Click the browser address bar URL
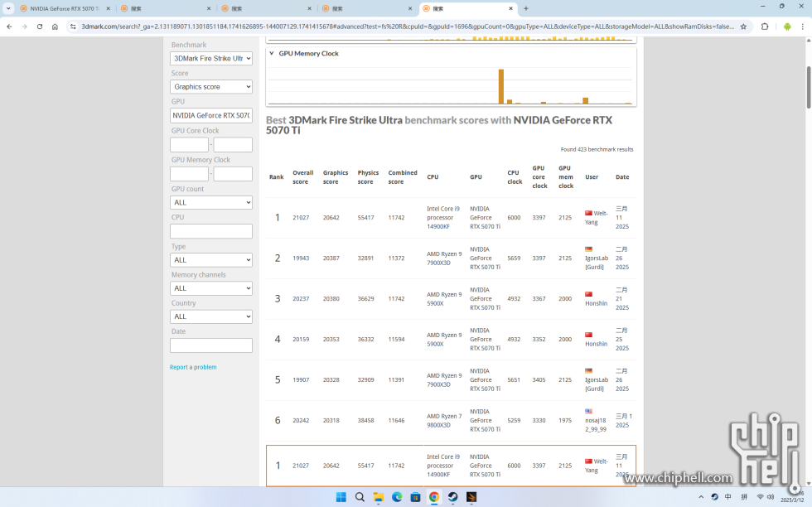 pyautogui.click(x=407, y=27)
